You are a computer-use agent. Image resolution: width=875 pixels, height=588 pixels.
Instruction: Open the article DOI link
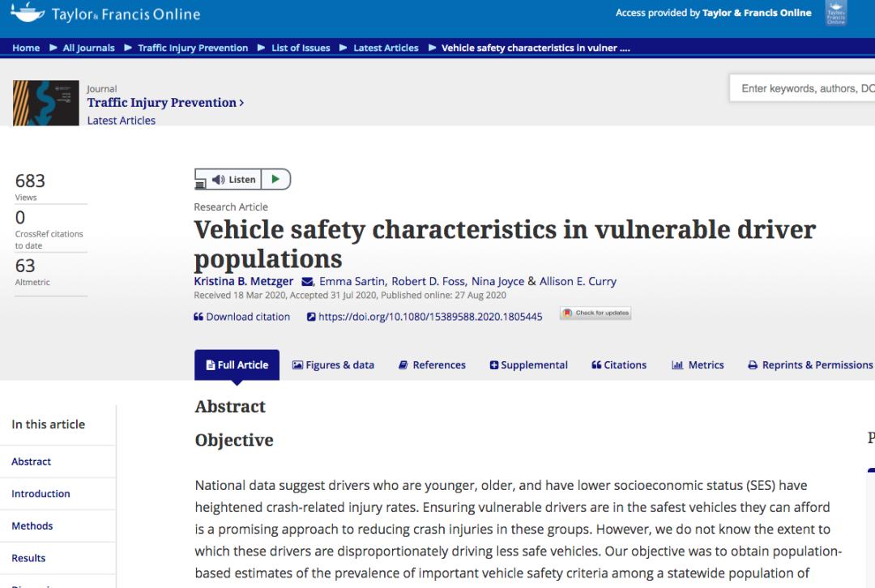pos(425,317)
